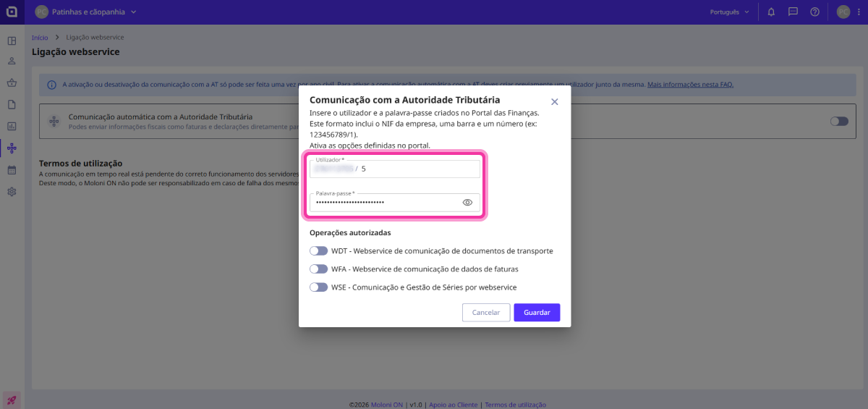Click the info icon in the blue banner
868x409 pixels.
[51, 85]
